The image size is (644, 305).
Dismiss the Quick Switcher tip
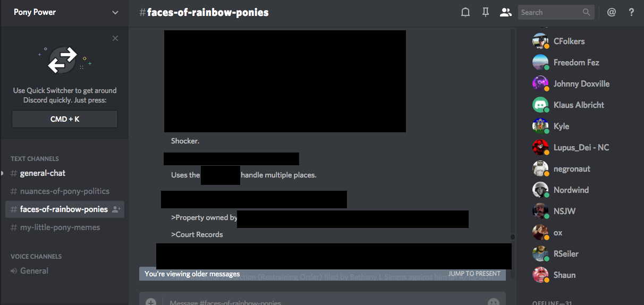click(115, 38)
